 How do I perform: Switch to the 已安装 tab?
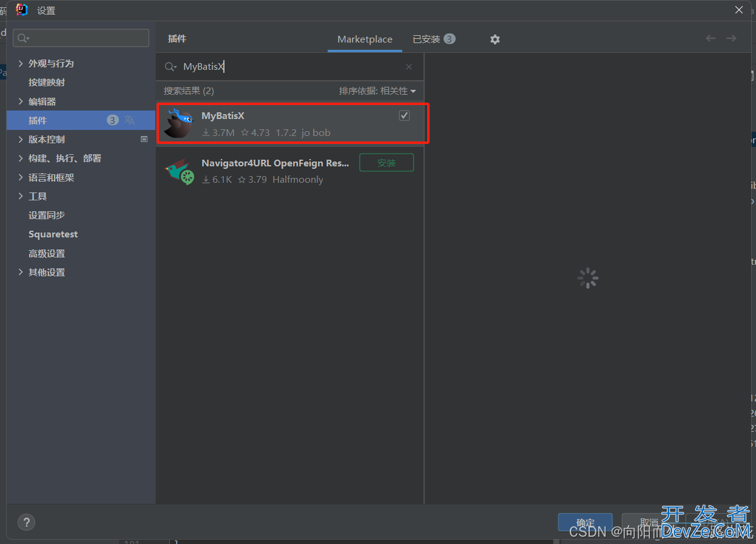coord(434,39)
